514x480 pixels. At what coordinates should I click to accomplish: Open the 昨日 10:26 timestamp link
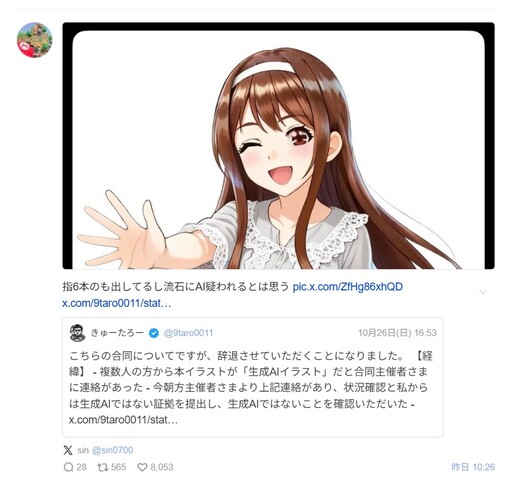[473, 467]
